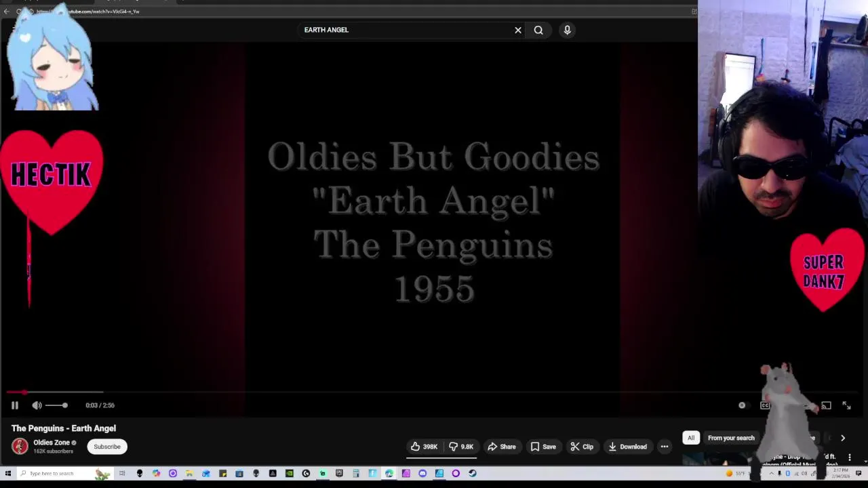Switch to Microsoft Edge on the taskbar
The width and height of the screenshot is (868, 488).
tap(389, 473)
